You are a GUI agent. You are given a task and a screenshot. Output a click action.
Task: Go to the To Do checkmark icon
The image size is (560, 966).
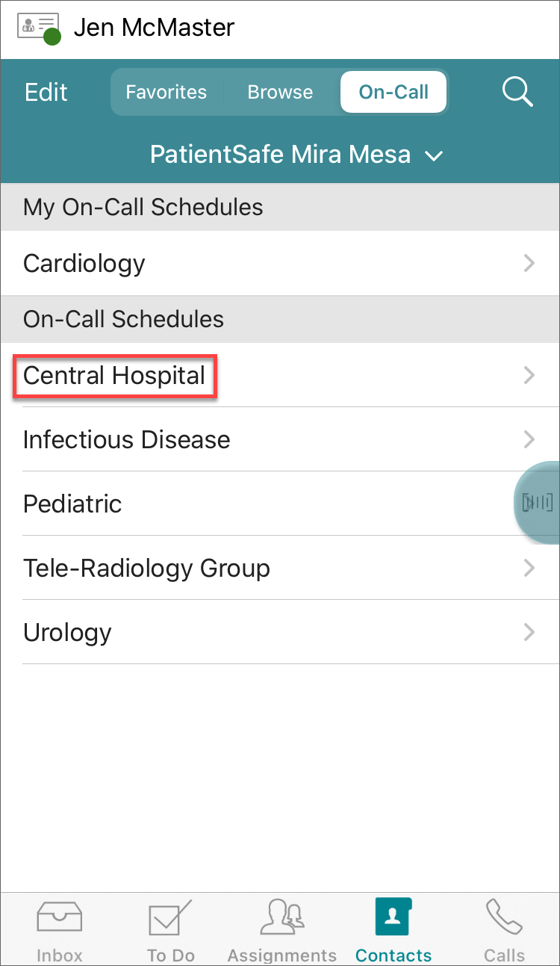pos(170,918)
